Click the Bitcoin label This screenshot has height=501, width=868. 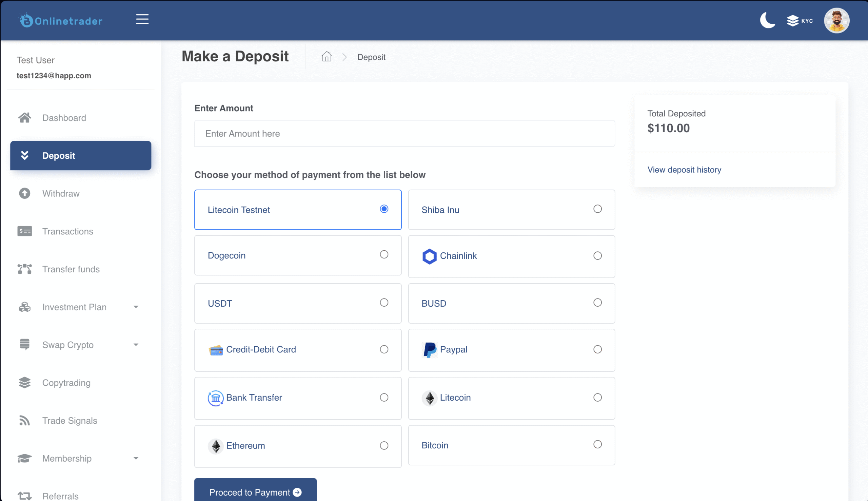(x=435, y=445)
